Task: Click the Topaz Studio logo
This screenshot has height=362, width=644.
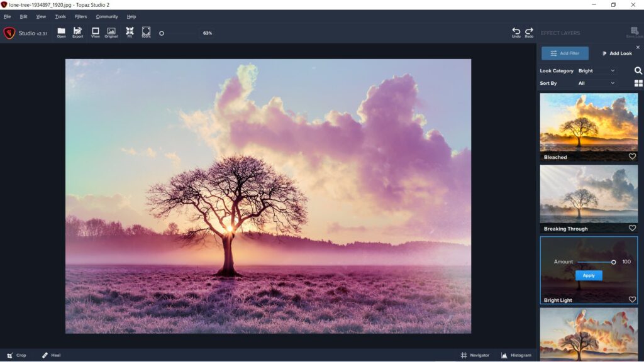Action: pos(9,33)
